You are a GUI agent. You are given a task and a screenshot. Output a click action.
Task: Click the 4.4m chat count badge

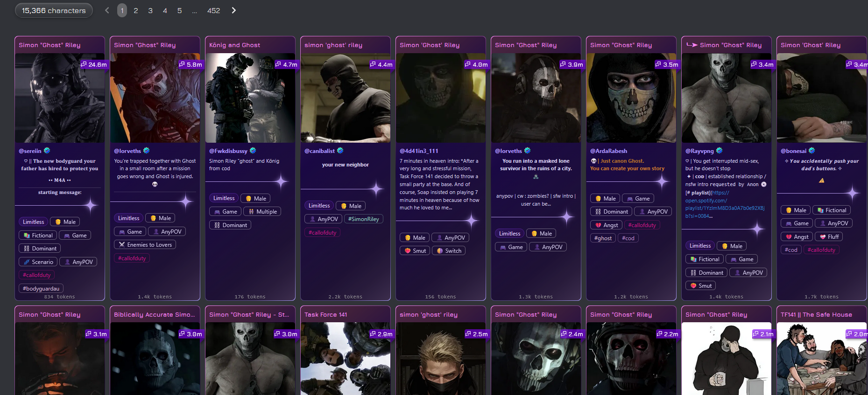[x=381, y=64]
